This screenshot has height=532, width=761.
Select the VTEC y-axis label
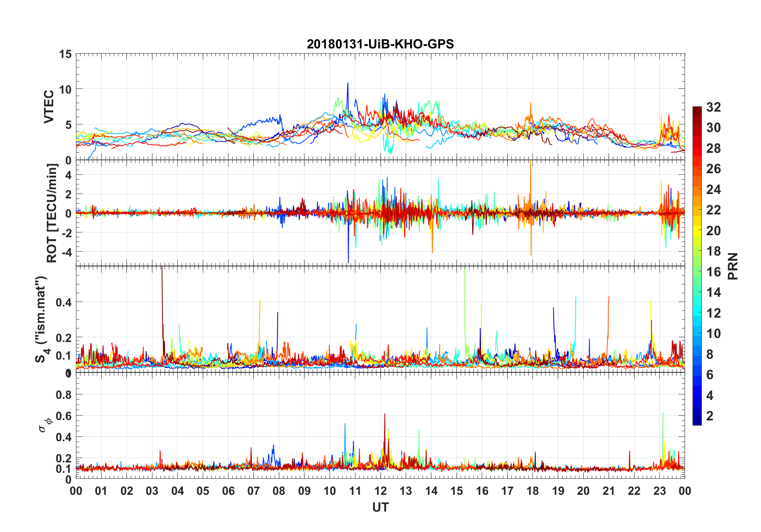pyautogui.click(x=49, y=107)
